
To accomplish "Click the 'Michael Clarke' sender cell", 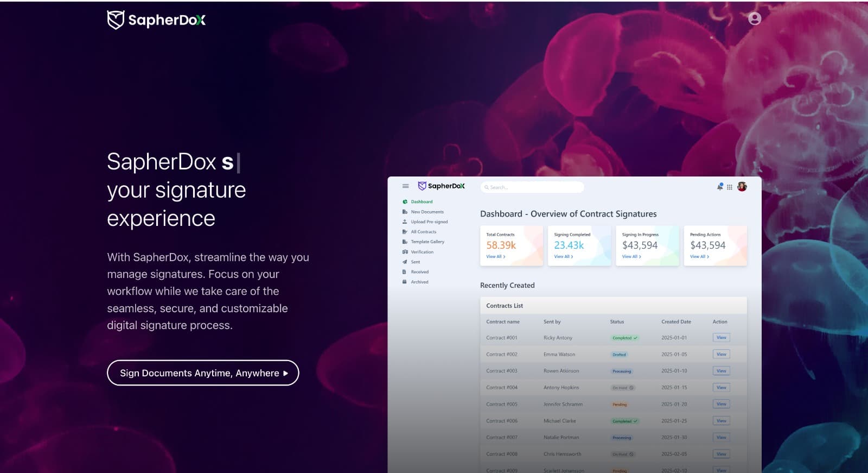I will (560, 421).
